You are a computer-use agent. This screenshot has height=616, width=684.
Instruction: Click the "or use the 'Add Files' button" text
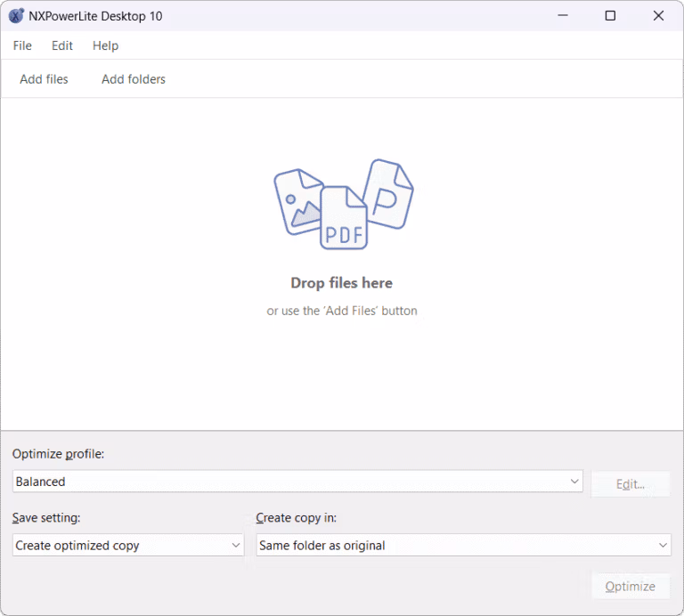[342, 311]
